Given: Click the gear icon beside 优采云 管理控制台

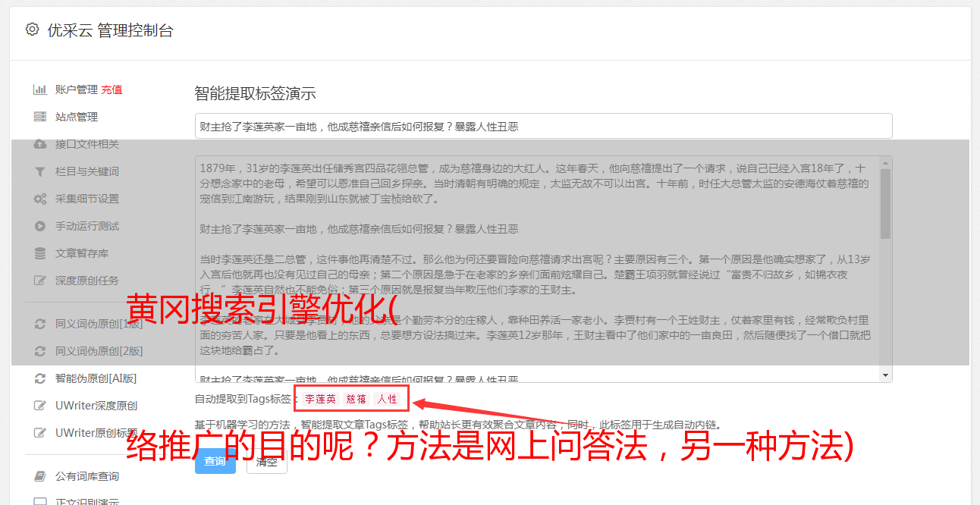Looking at the screenshot, I should (32, 30).
